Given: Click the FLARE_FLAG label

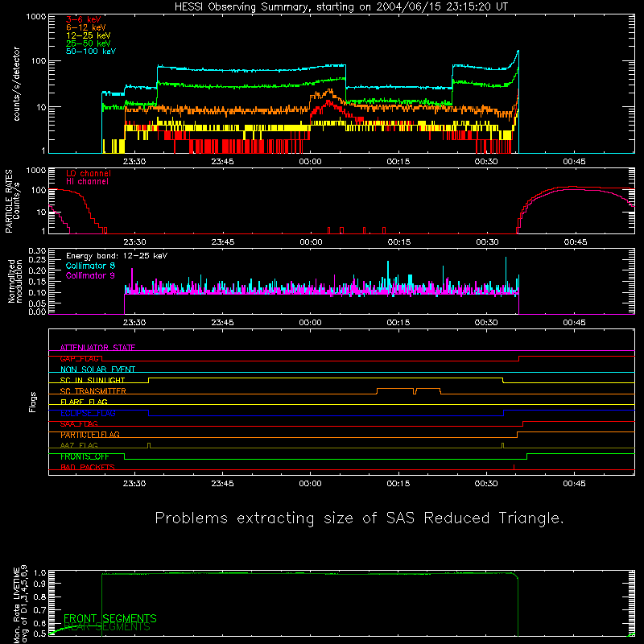Looking at the screenshot, I should tap(84, 402).
